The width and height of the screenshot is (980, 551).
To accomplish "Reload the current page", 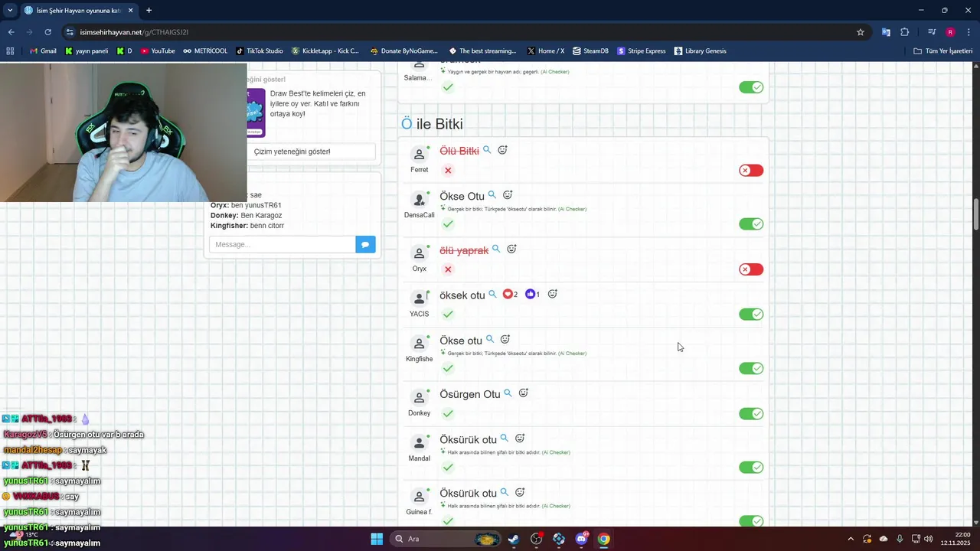I will pyautogui.click(x=47, y=32).
